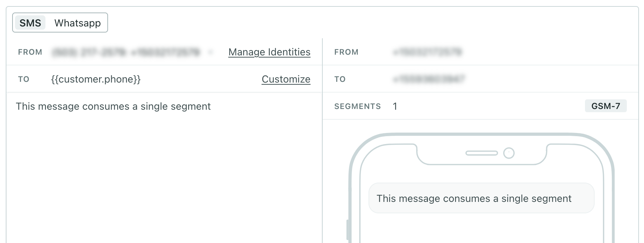The width and height of the screenshot is (644, 243).
Task: Click the FROM label in the editor
Action: tap(30, 52)
